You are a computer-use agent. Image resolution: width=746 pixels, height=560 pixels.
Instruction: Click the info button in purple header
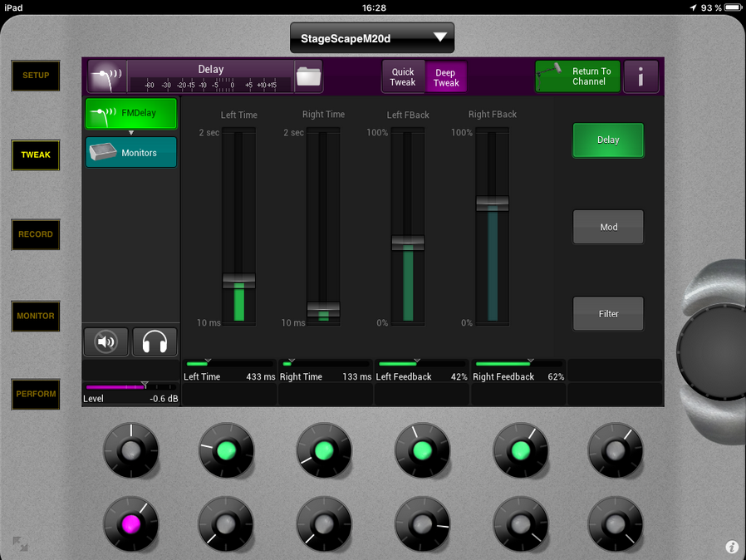click(640, 77)
